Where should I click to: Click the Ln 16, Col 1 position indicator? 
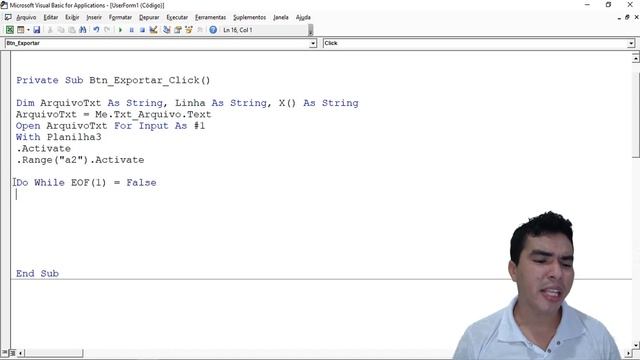click(x=238, y=30)
